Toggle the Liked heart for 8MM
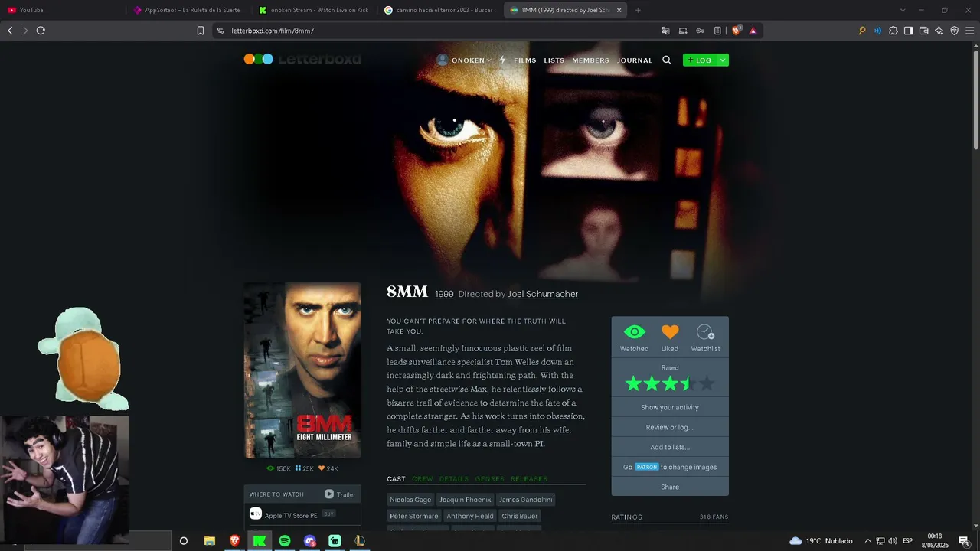The width and height of the screenshot is (980, 551). tap(670, 337)
